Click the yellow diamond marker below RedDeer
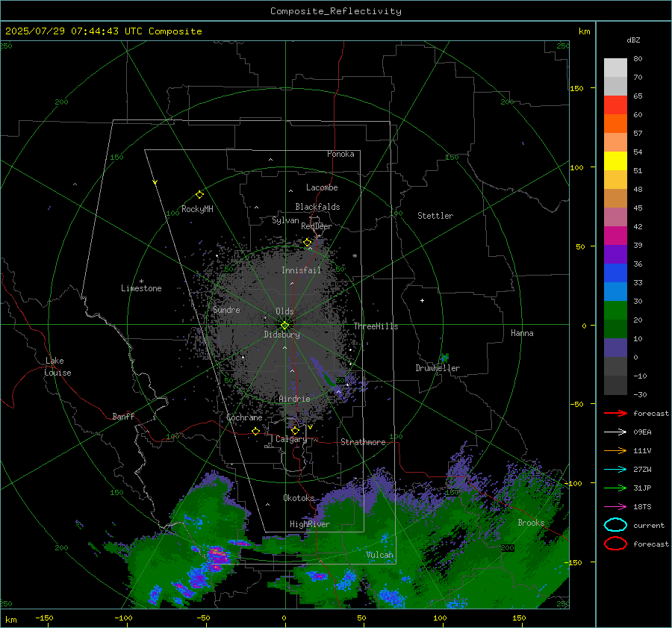 (308, 243)
